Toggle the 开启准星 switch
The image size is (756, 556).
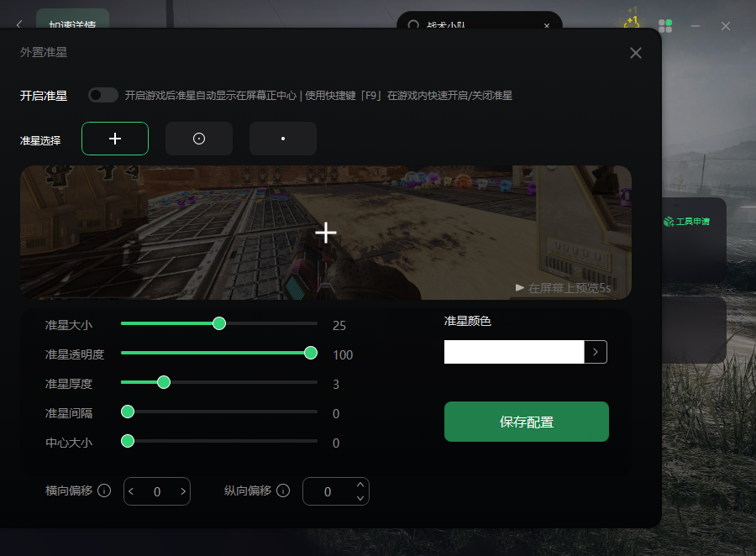103,95
